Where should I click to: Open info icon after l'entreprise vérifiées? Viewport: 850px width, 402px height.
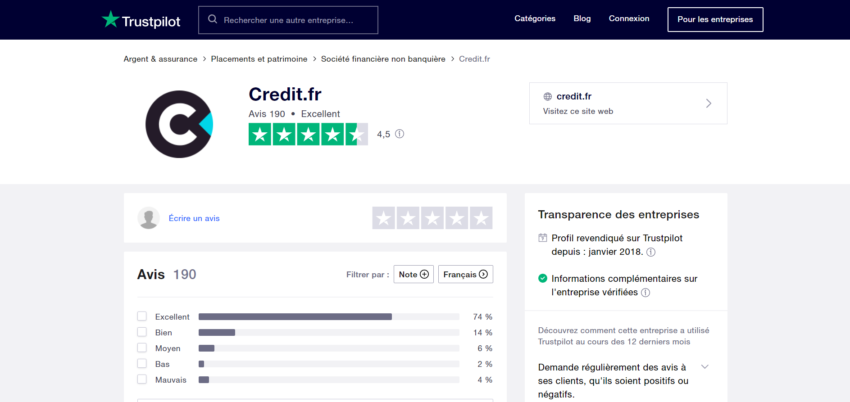(x=645, y=293)
